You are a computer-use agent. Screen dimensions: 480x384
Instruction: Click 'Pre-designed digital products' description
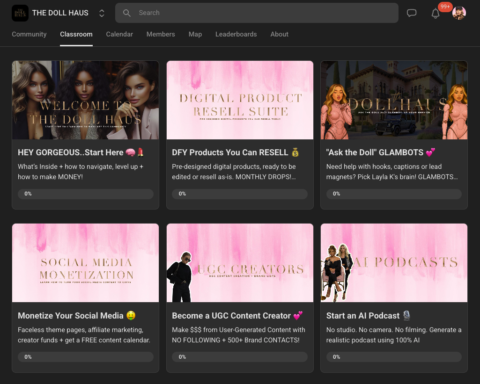click(x=234, y=172)
